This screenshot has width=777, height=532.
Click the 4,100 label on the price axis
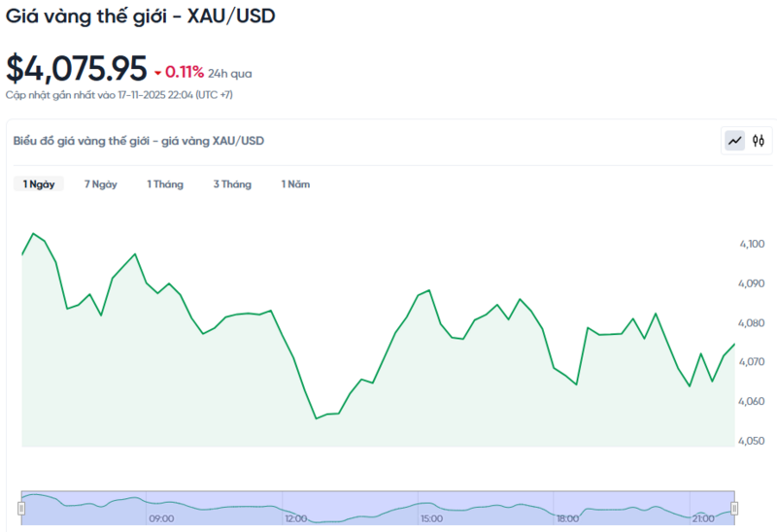tap(751, 244)
